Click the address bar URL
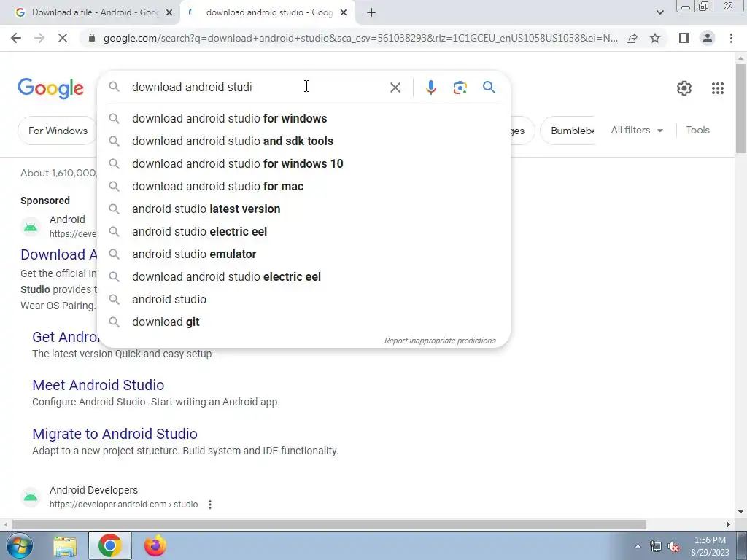The height and width of the screenshot is (560, 747). pos(360,38)
